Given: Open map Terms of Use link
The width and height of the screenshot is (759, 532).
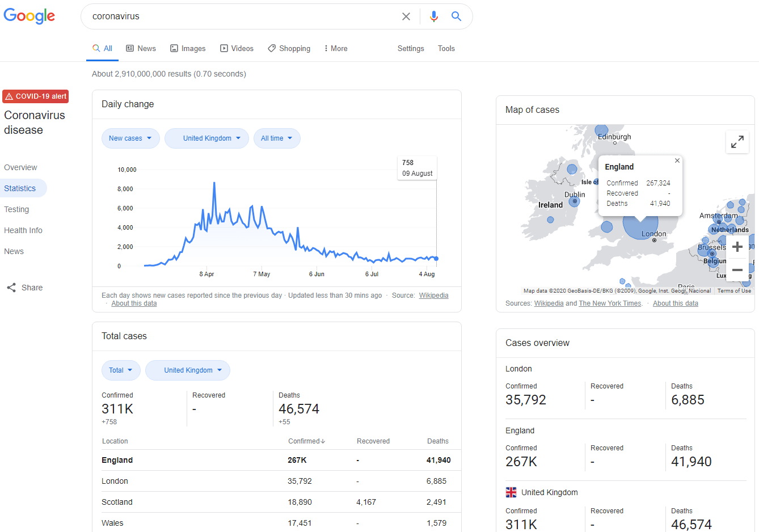Looking at the screenshot, I should click(x=734, y=291).
